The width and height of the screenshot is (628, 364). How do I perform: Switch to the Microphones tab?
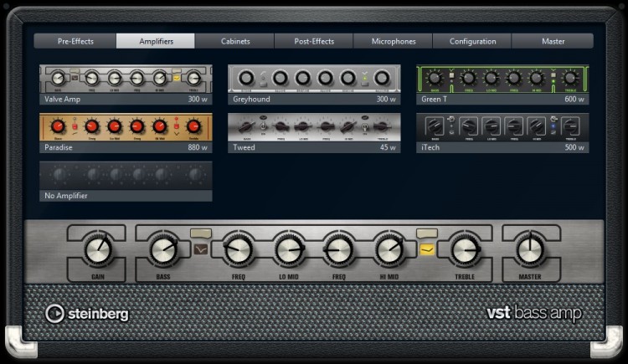click(394, 41)
